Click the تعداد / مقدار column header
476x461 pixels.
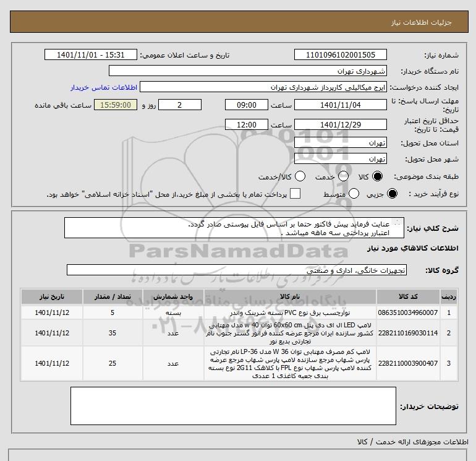[x=113, y=296]
